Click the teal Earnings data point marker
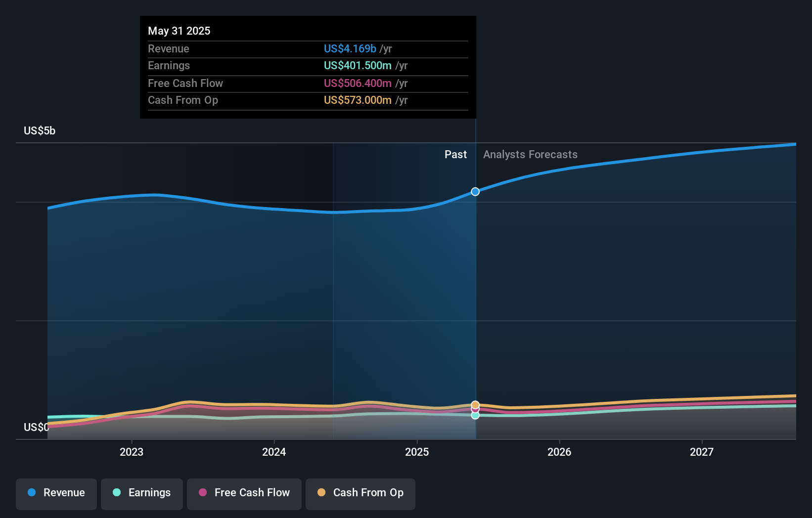 (x=475, y=415)
